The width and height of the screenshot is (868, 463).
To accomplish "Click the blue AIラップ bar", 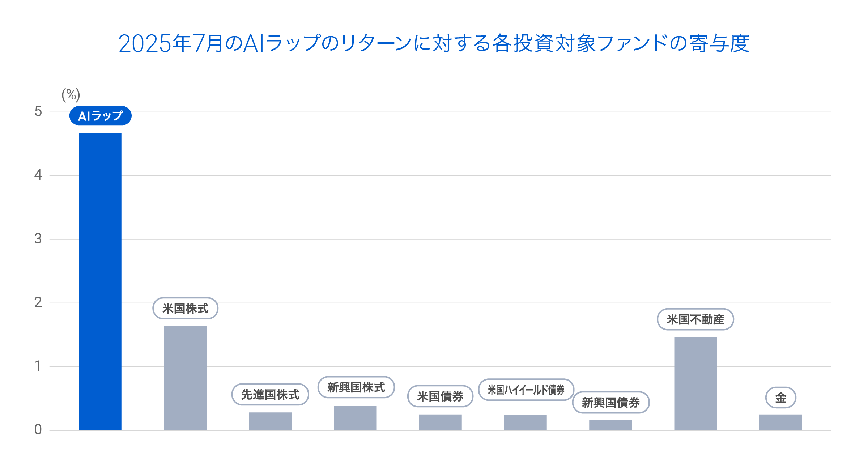I will pyautogui.click(x=100, y=281).
